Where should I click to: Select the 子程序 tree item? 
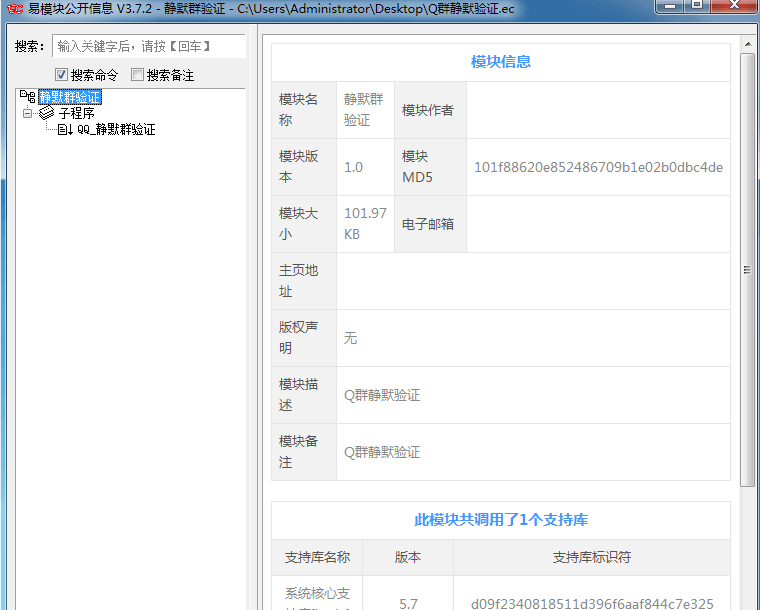(76, 113)
